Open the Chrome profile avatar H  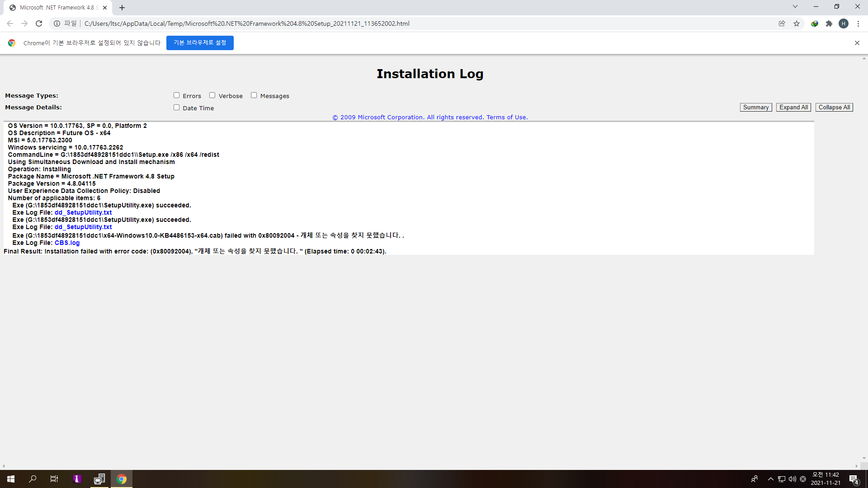pos(844,23)
